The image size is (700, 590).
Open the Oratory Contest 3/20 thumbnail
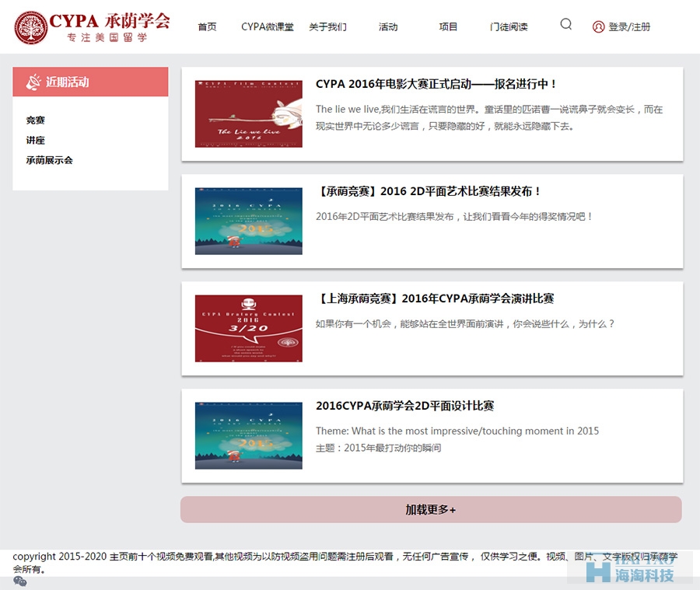pyautogui.click(x=249, y=328)
